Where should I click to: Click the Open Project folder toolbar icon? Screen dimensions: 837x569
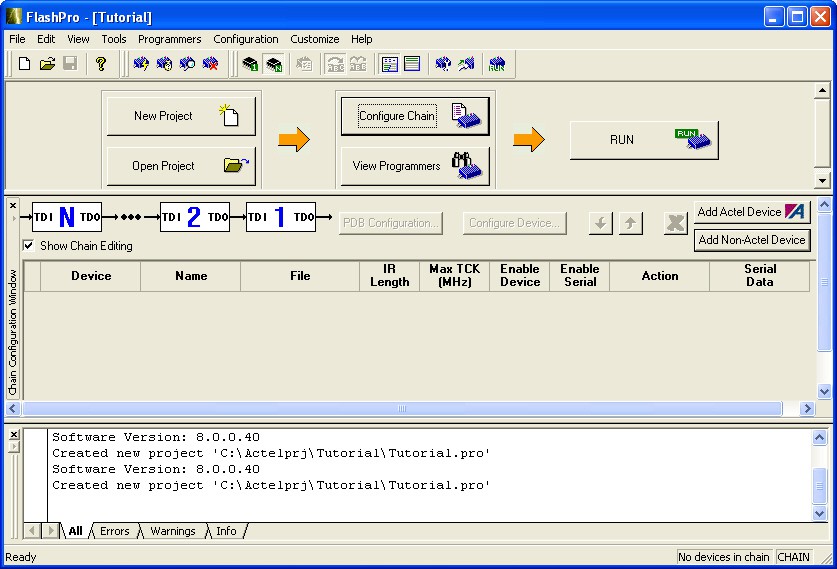[x=47, y=64]
